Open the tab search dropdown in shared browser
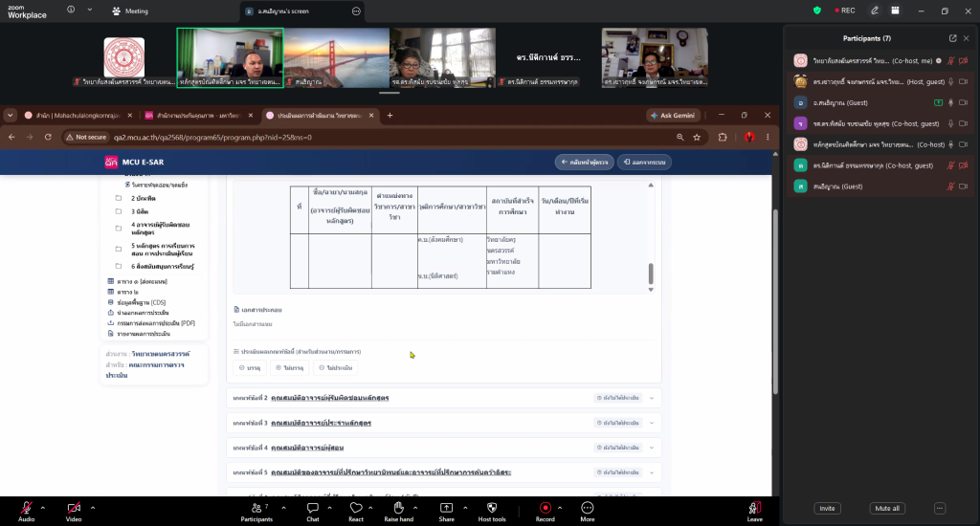This screenshot has height=526, width=980. click(10, 116)
